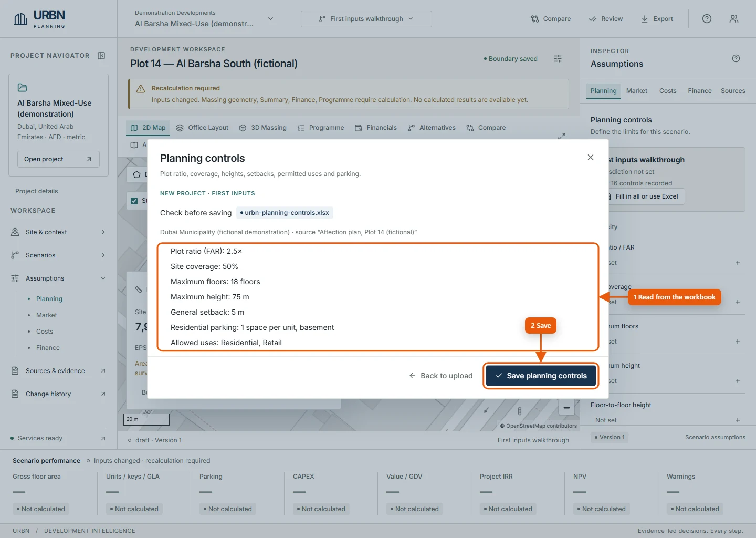Toggle the checked map layer checkbox
Image resolution: width=756 pixels, height=538 pixels.
click(134, 201)
